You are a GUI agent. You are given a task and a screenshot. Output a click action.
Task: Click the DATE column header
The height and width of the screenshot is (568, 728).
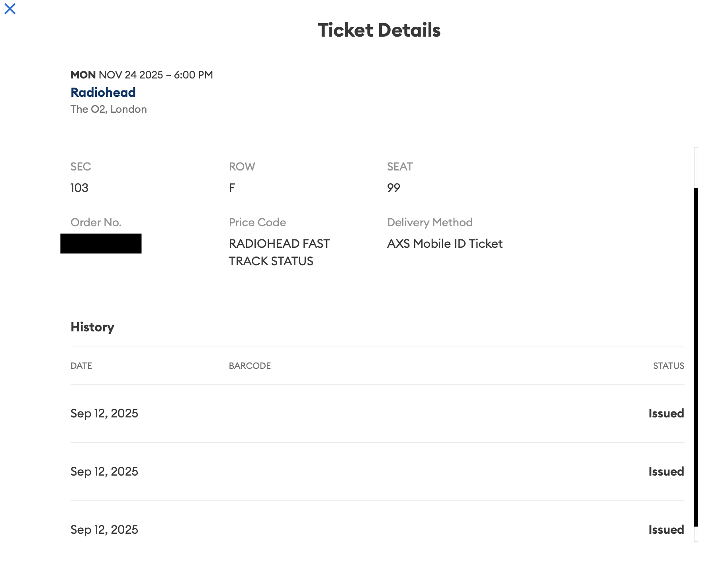[x=81, y=366]
